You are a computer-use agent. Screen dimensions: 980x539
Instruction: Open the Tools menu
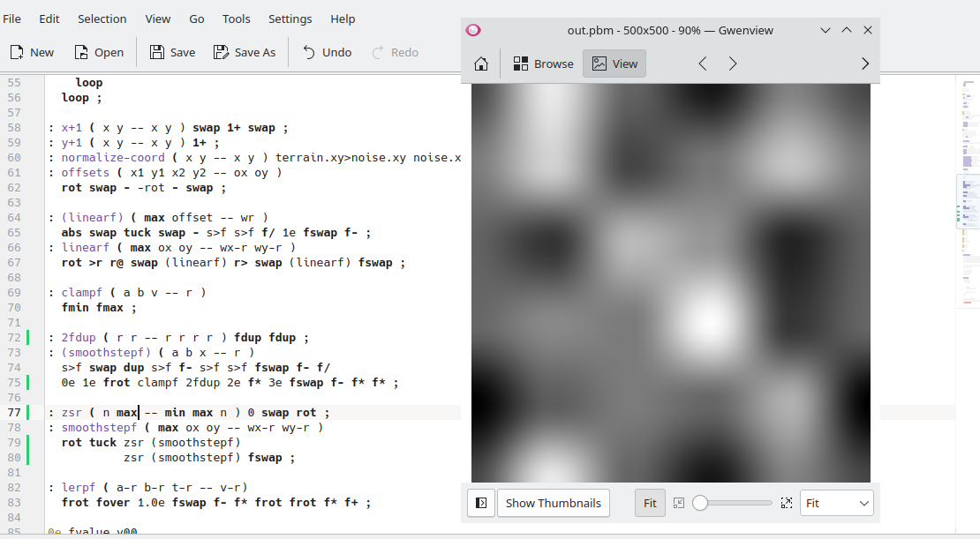pos(237,19)
